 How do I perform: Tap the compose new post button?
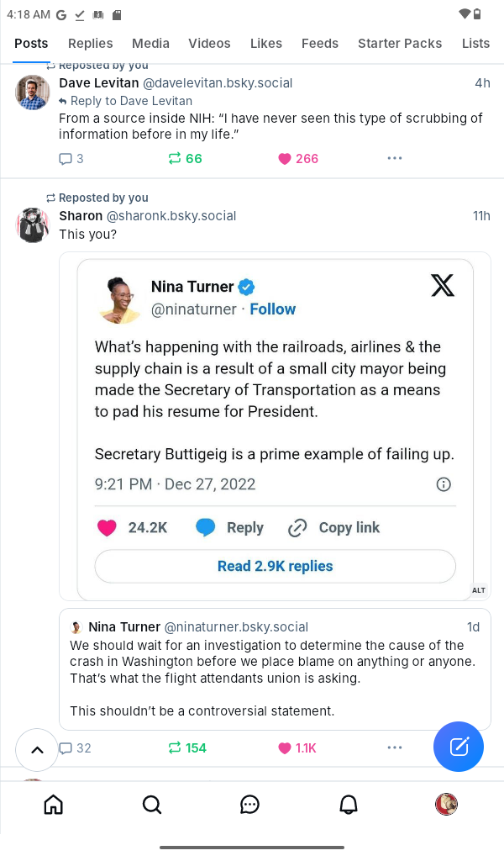[x=459, y=747]
